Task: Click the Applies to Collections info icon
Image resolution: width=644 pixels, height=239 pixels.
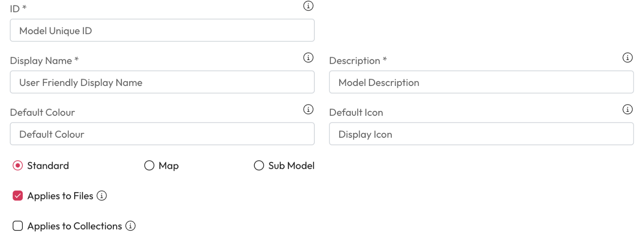Action: (x=130, y=226)
